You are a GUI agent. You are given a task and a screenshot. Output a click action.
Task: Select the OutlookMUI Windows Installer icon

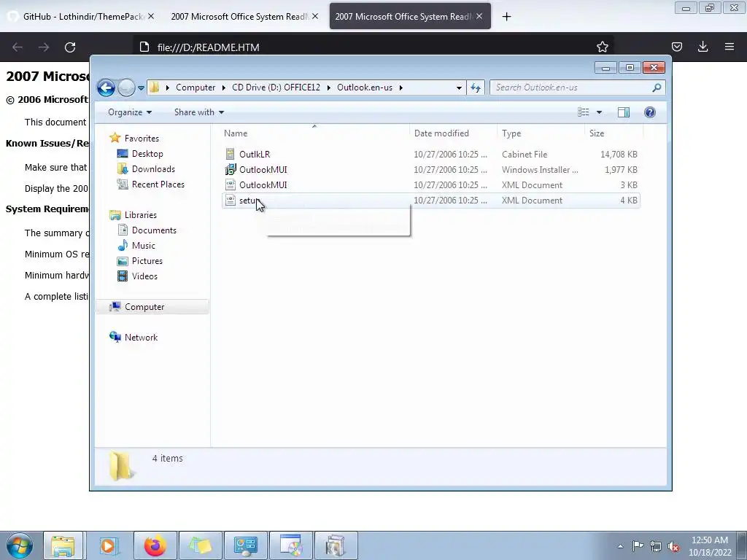point(230,169)
